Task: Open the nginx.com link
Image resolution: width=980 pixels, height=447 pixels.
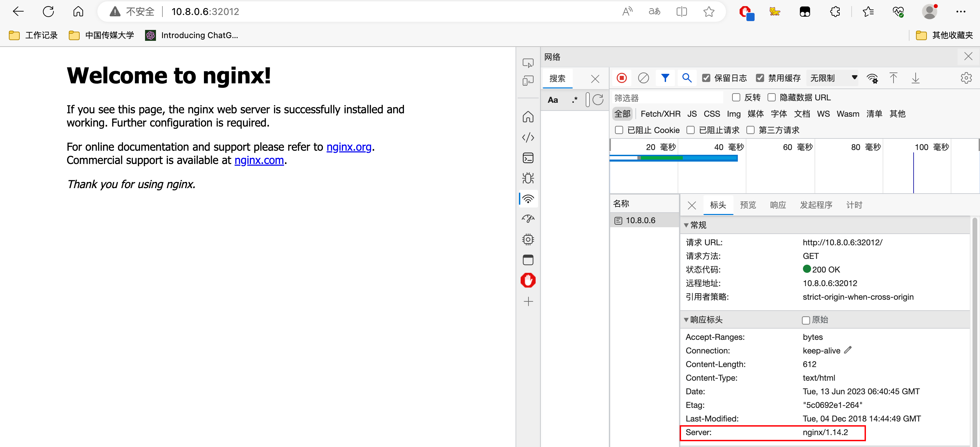Action: pos(259,160)
